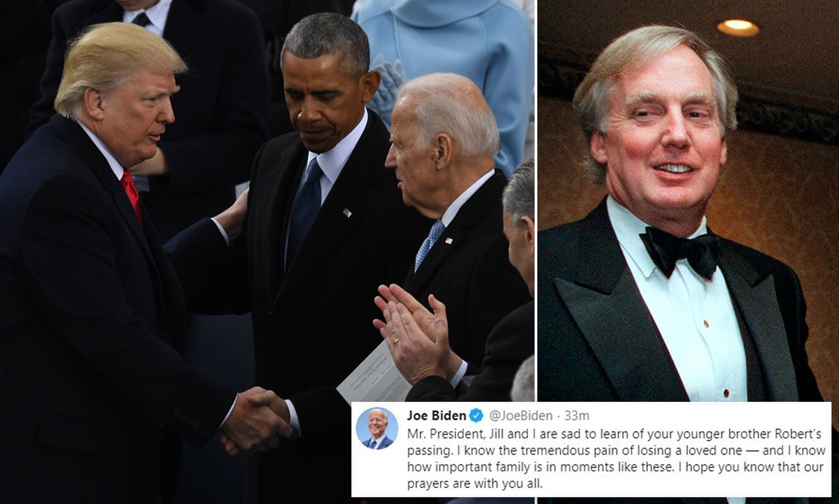Click the blue verified badge
Screen dimensions: 839x504
click(x=476, y=415)
